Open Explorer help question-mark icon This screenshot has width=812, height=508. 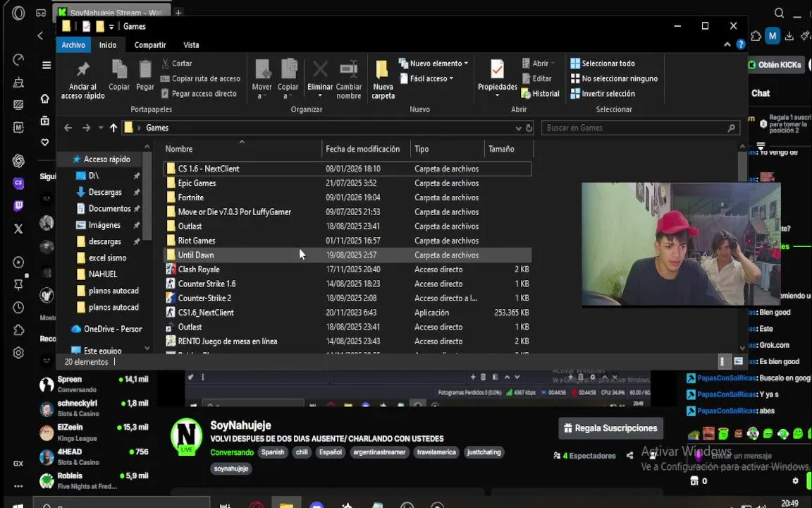point(741,44)
